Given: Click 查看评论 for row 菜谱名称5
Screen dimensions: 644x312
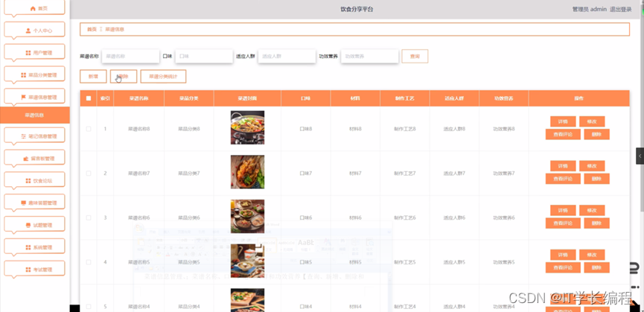Looking at the screenshot, I should click(x=563, y=267).
